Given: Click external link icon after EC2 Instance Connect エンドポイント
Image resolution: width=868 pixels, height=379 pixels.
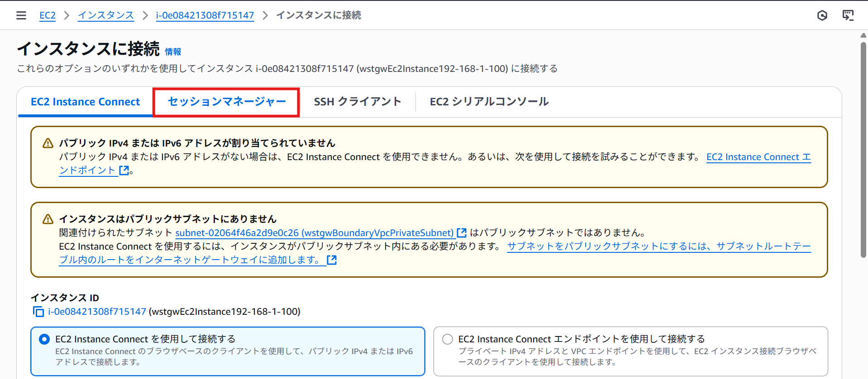Looking at the screenshot, I should tap(124, 171).
